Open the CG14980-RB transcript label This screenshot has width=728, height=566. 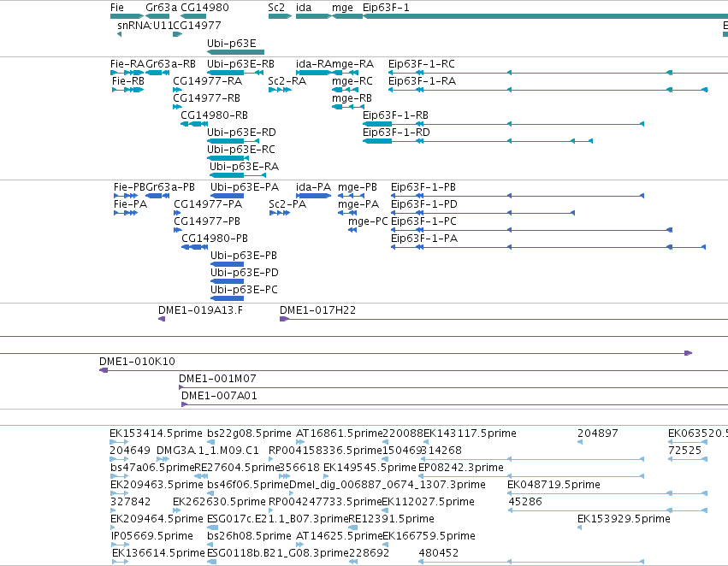click(214, 115)
